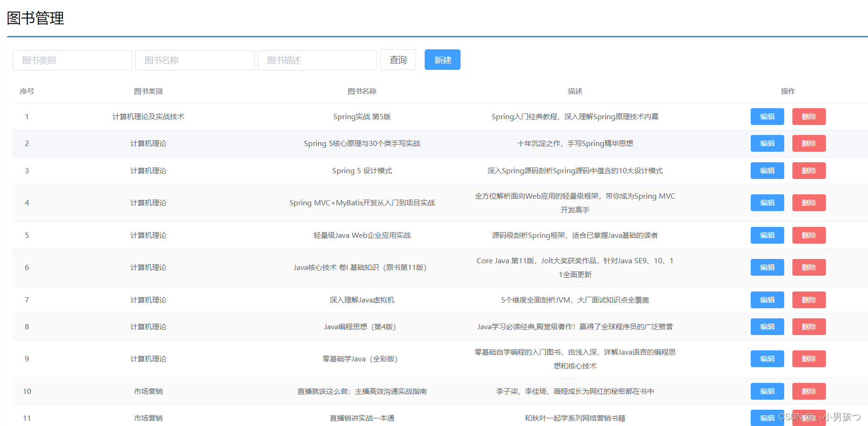Click the 查询 button
Viewport: 868px width, 426px height.
(x=398, y=60)
